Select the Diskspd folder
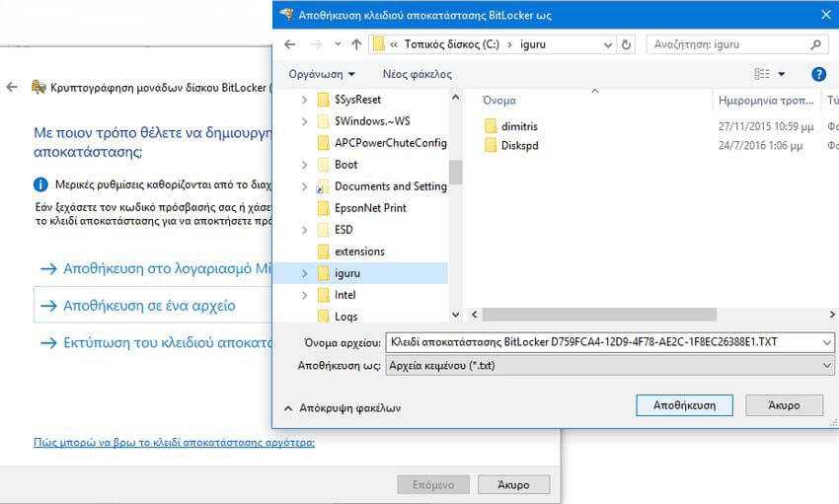Viewport: 839px width, 504px height. click(511, 145)
